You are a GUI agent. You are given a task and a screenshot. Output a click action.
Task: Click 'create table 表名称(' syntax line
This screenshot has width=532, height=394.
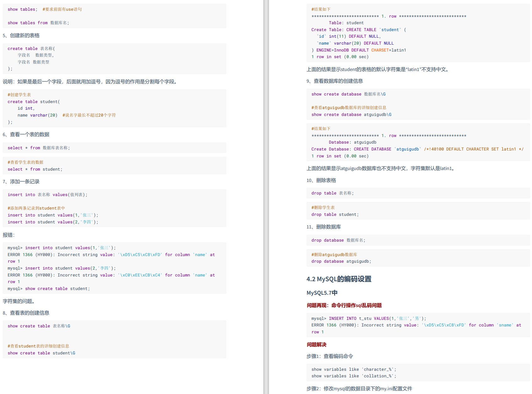tap(31, 49)
